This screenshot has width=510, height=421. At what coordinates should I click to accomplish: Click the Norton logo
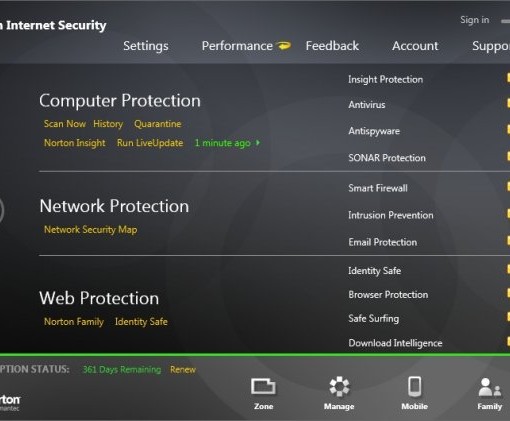coord(9,402)
